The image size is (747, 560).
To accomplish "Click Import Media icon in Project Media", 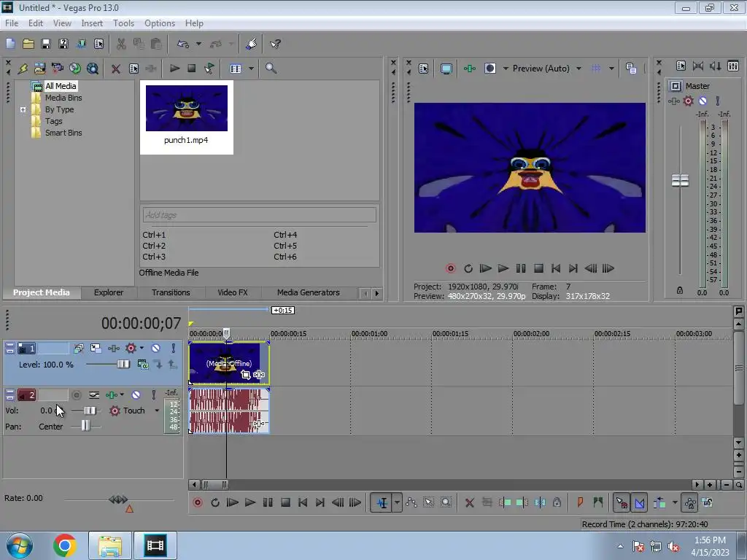I will point(40,68).
